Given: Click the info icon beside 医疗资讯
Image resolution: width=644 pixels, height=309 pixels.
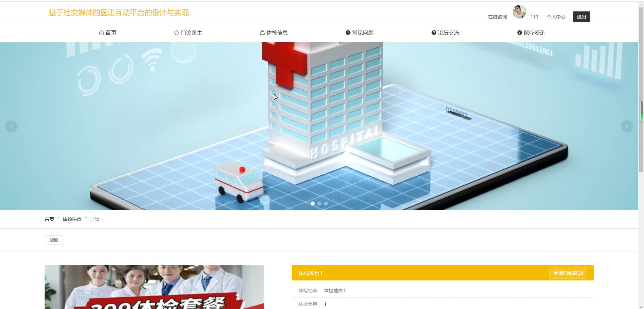Looking at the screenshot, I should click(x=520, y=33).
